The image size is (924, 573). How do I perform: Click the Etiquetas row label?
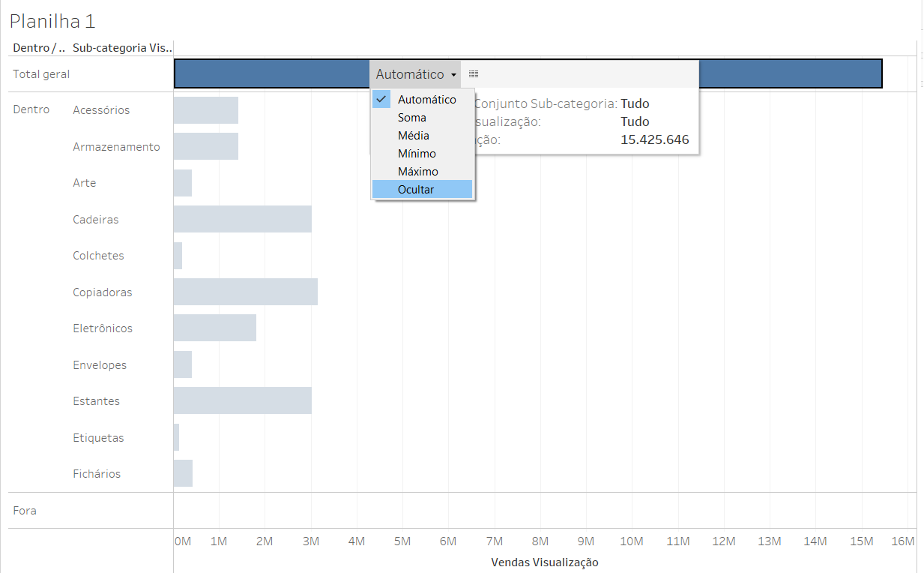98,438
